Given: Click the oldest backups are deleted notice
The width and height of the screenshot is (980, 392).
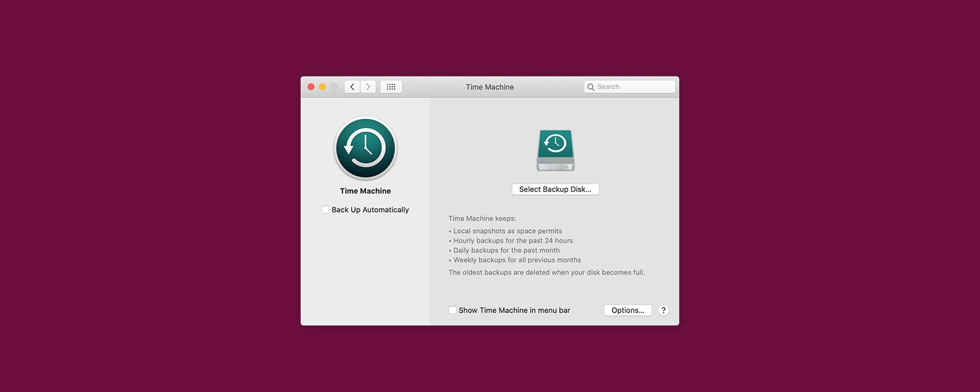Looking at the screenshot, I should [x=546, y=272].
